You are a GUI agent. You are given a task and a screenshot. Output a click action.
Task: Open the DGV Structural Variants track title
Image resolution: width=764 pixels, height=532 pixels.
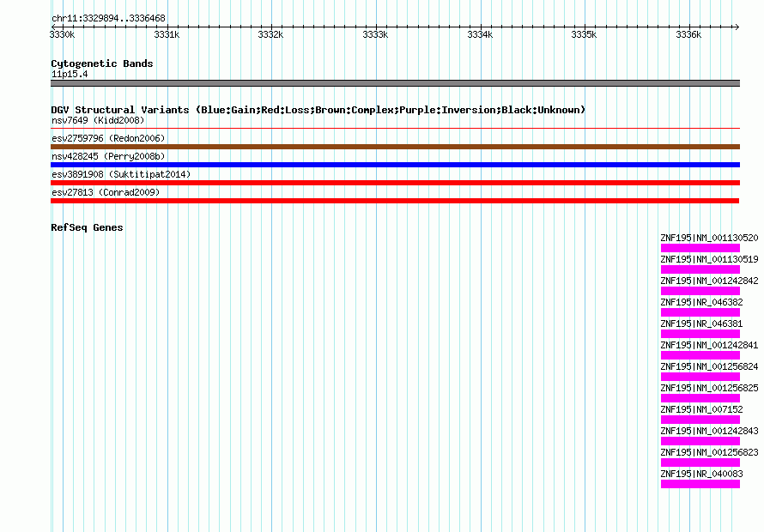pos(318,110)
